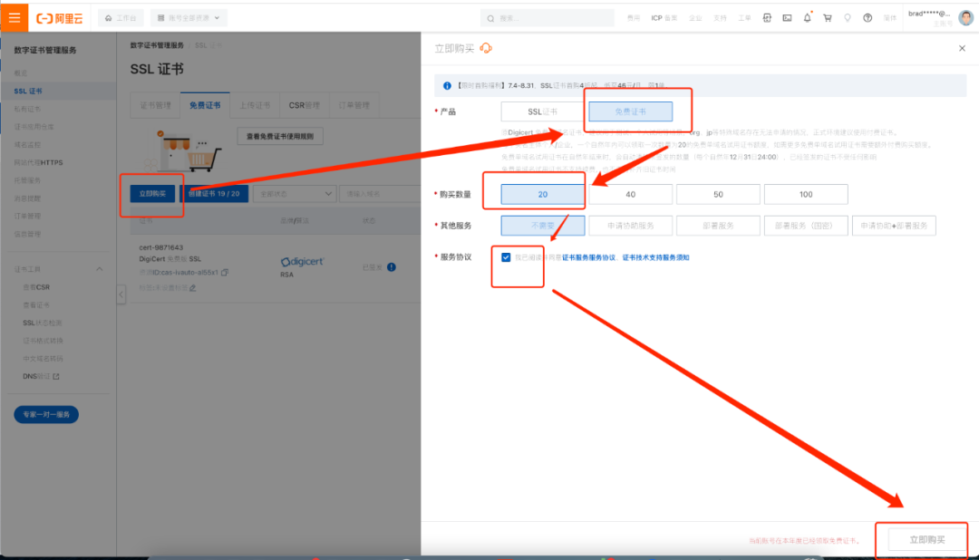Choose purchase quantity 100
The width and height of the screenshot is (979, 560).
tap(806, 194)
